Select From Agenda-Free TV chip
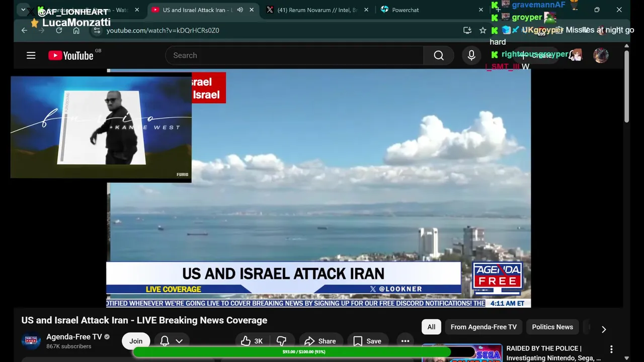The image size is (644, 362). coord(484,327)
